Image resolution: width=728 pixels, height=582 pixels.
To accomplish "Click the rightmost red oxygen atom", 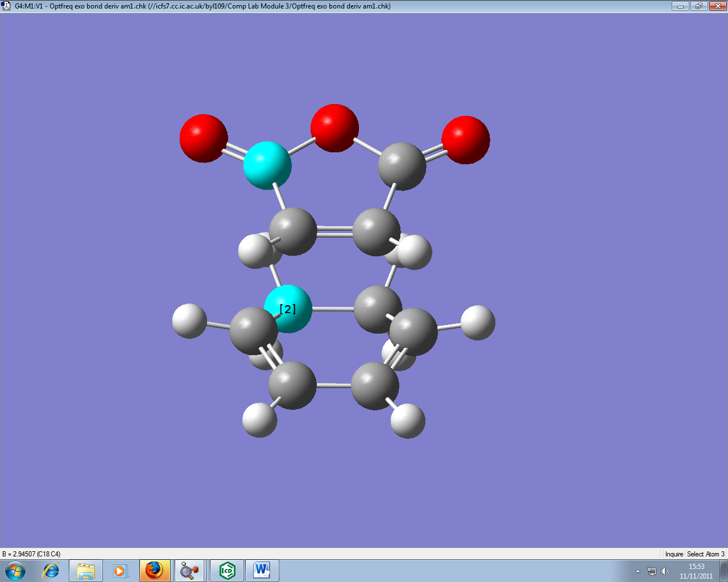I will pyautogui.click(x=465, y=140).
